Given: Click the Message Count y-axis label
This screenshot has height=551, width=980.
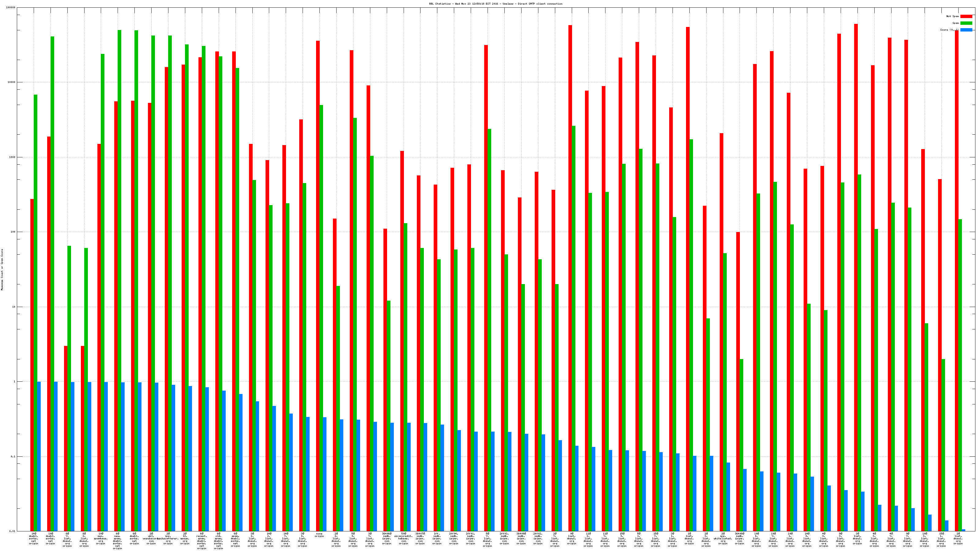Looking at the screenshot, I should (2, 270).
